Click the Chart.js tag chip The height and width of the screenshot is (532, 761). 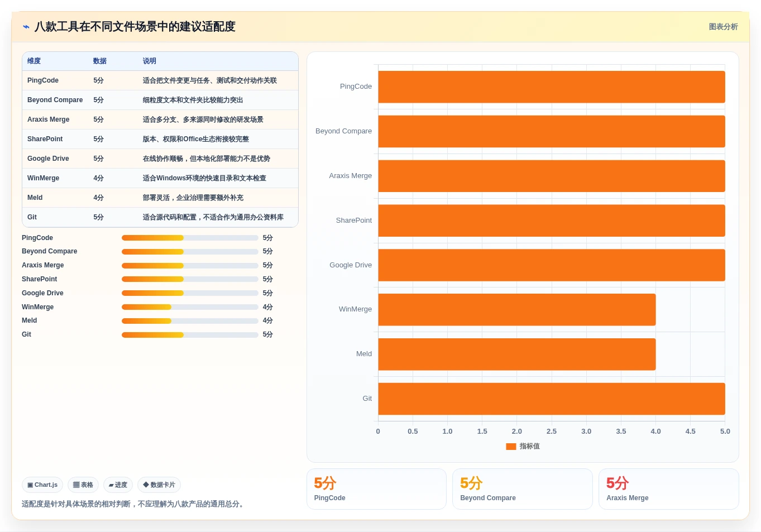coord(42,485)
